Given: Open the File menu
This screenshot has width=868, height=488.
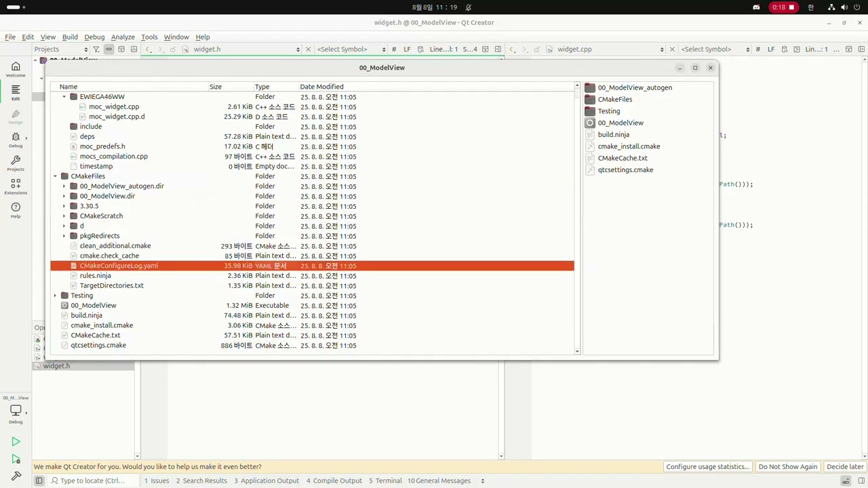Looking at the screenshot, I should tap(10, 37).
